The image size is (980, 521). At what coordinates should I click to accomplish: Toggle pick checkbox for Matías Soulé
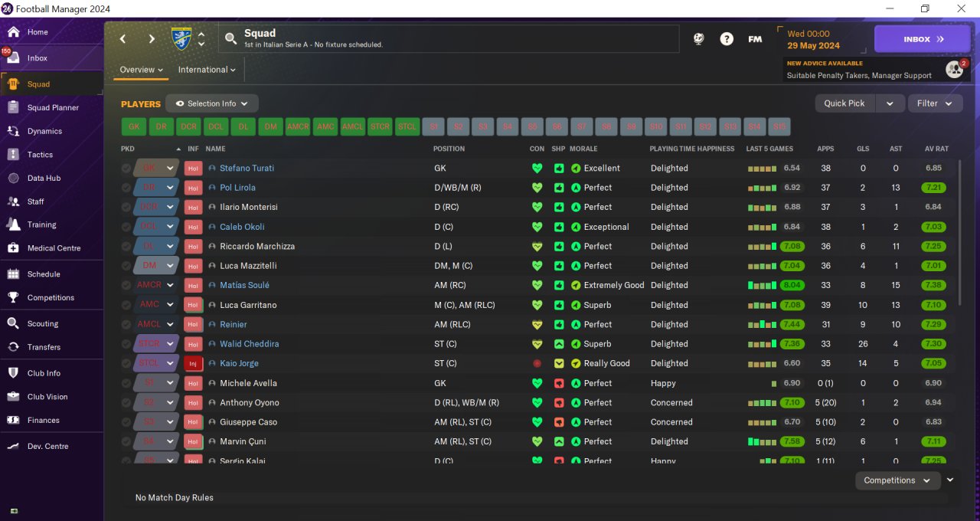coord(126,286)
